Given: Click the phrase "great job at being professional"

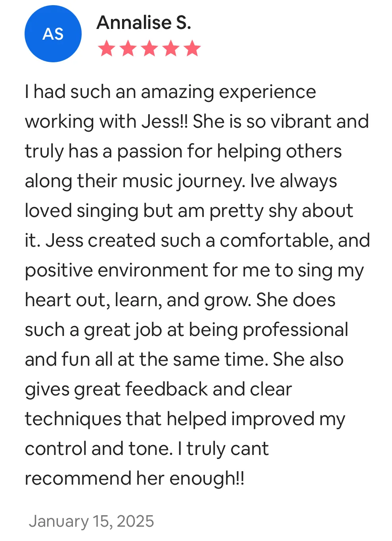Looking at the screenshot, I should [216, 330].
